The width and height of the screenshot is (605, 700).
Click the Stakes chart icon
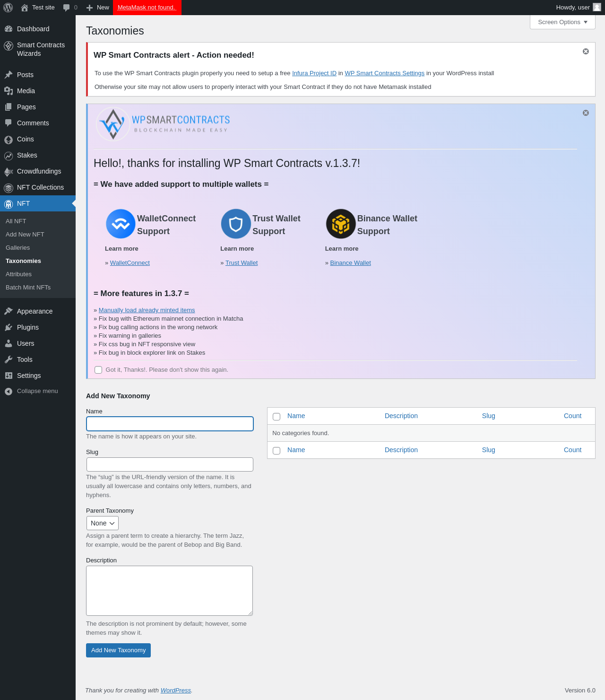[9, 156]
